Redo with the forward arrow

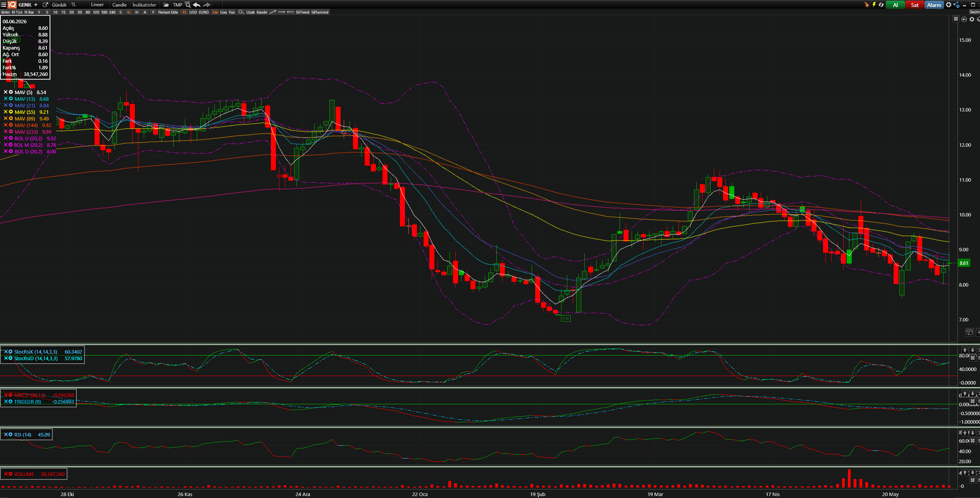click(207, 5)
